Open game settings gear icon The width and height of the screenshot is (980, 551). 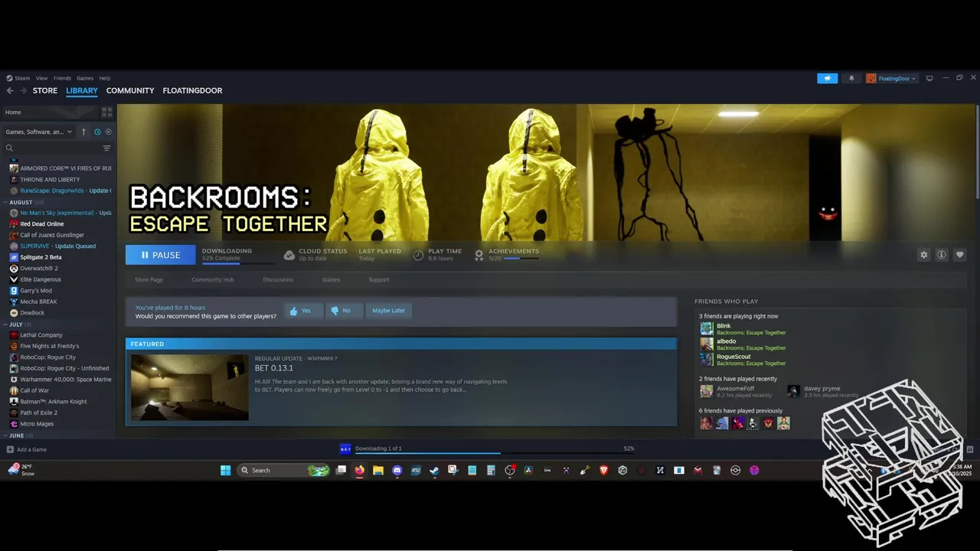[924, 255]
